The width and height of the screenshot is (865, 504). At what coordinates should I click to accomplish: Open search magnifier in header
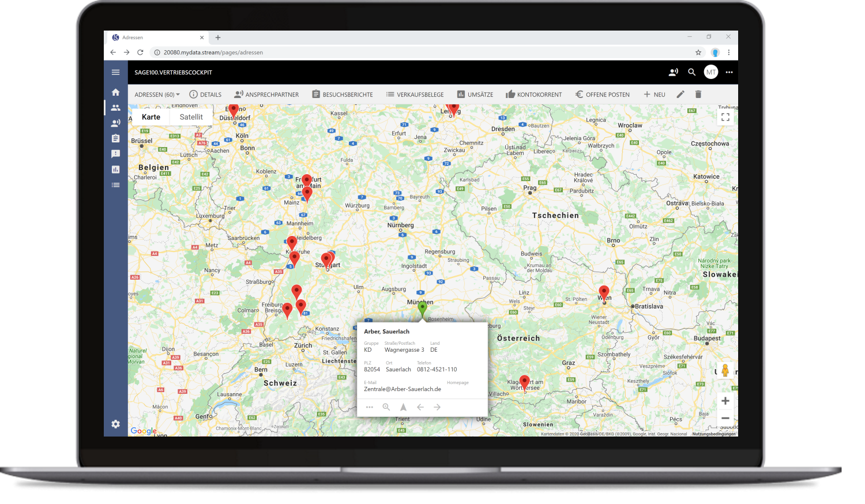pos(691,72)
